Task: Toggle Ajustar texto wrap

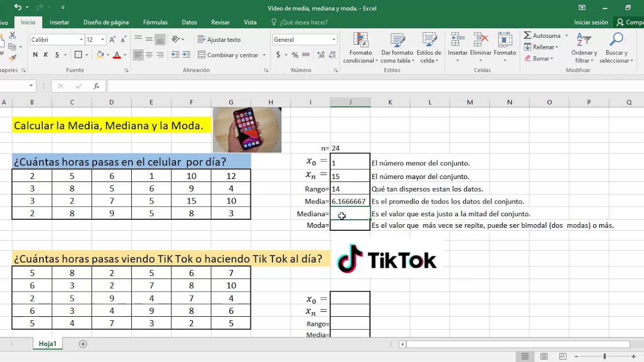Action: coord(219,39)
